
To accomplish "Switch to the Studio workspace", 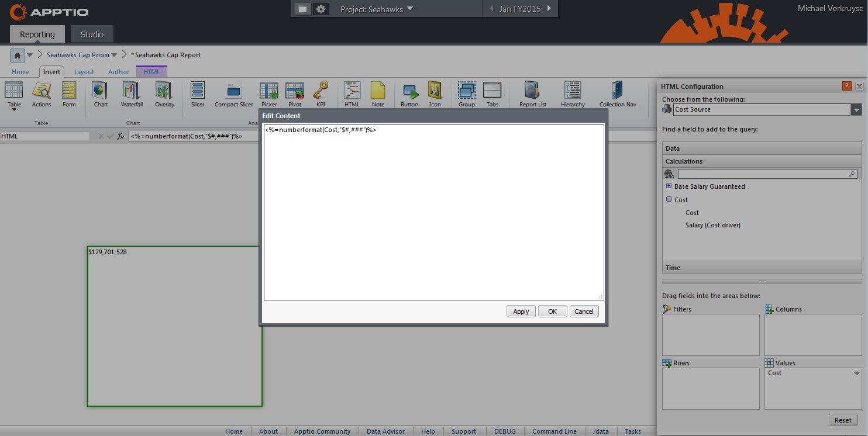I will pyautogui.click(x=92, y=34).
